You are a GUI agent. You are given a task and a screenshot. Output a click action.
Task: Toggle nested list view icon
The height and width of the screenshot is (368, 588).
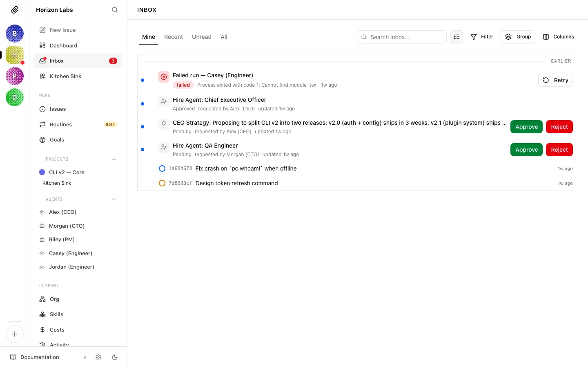457,37
